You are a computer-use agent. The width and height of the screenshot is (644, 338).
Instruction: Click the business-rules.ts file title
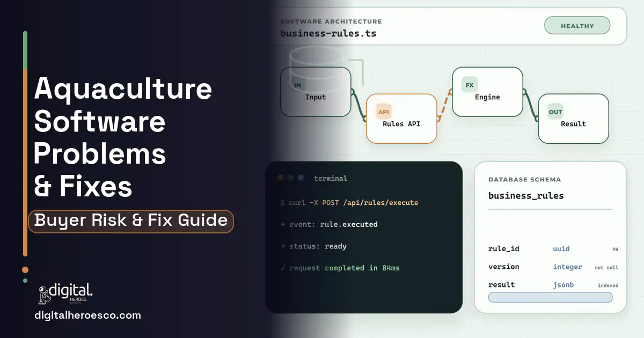(x=328, y=33)
